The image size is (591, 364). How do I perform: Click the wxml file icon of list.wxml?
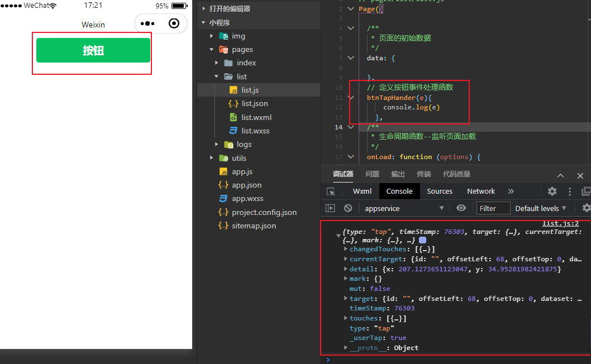(x=233, y=117)
